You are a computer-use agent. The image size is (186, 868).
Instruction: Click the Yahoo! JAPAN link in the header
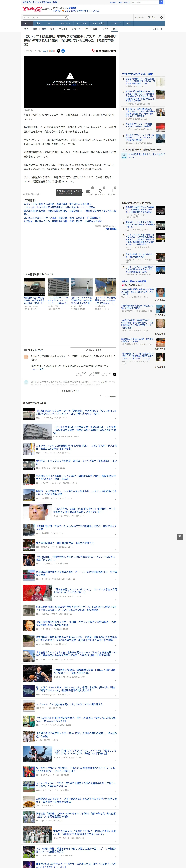[116, 2]
